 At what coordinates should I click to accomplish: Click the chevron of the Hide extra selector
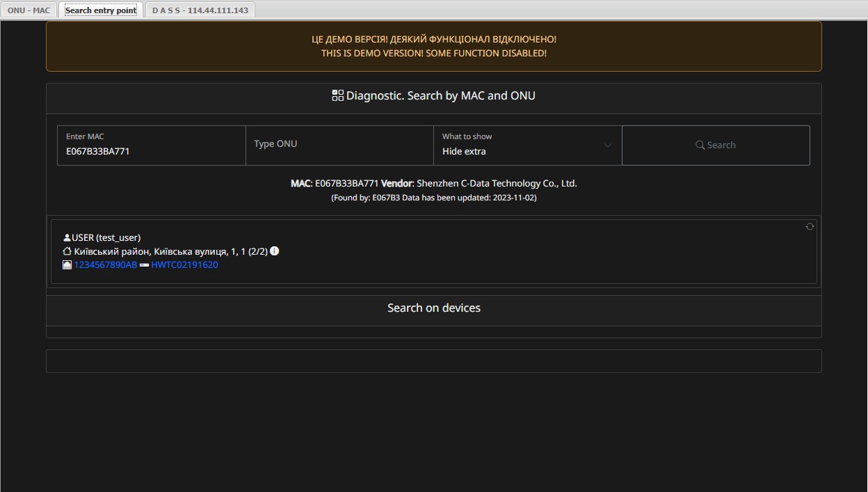(607, 145)
